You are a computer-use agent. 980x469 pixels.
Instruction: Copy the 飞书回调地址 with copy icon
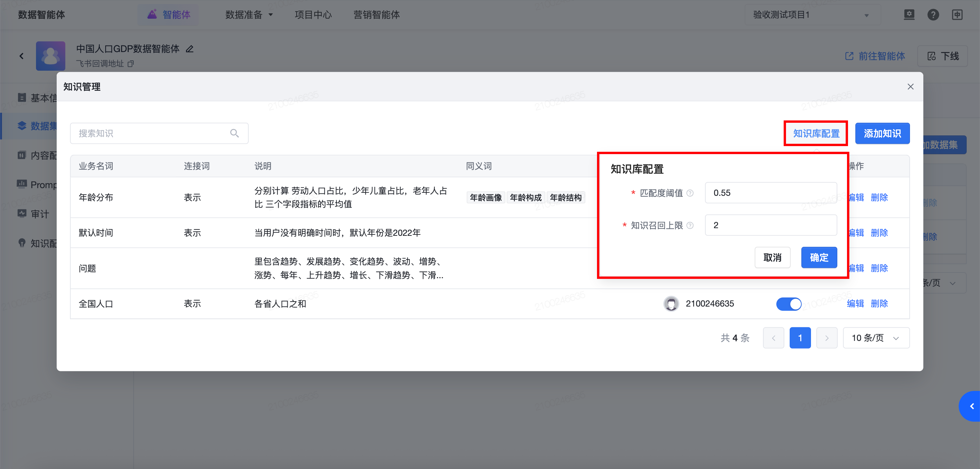(x=131, y=64)
